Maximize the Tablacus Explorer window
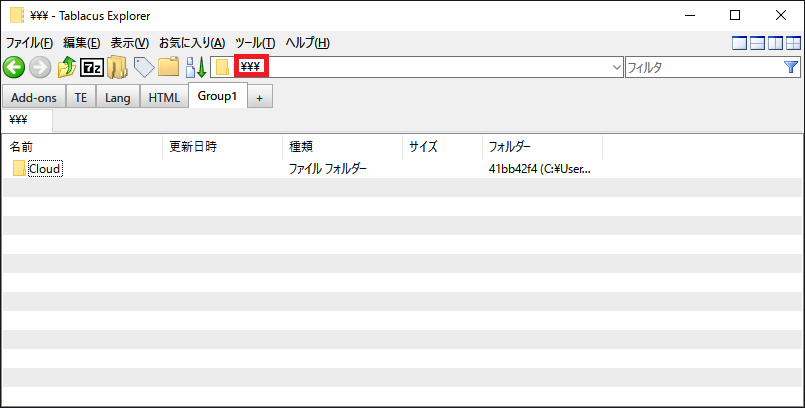Screen dimensions: 805x408 [735, 15]
